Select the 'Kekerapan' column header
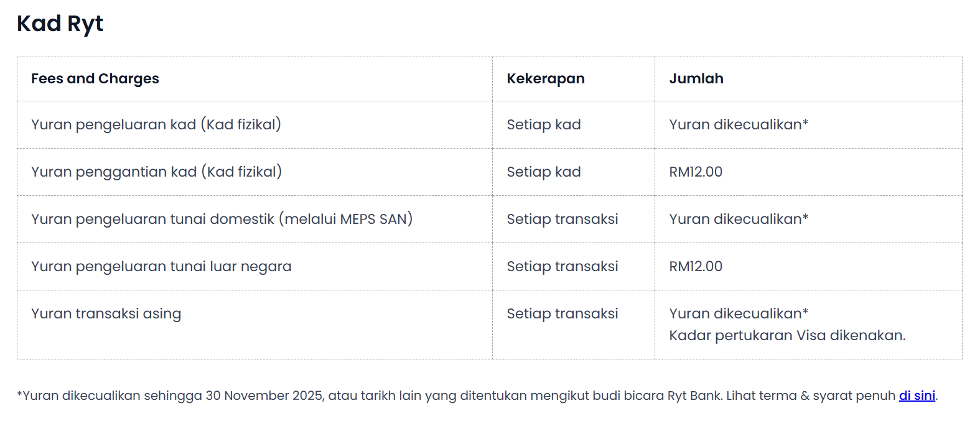This screenshot has height=421, width=980. point(546,78)
